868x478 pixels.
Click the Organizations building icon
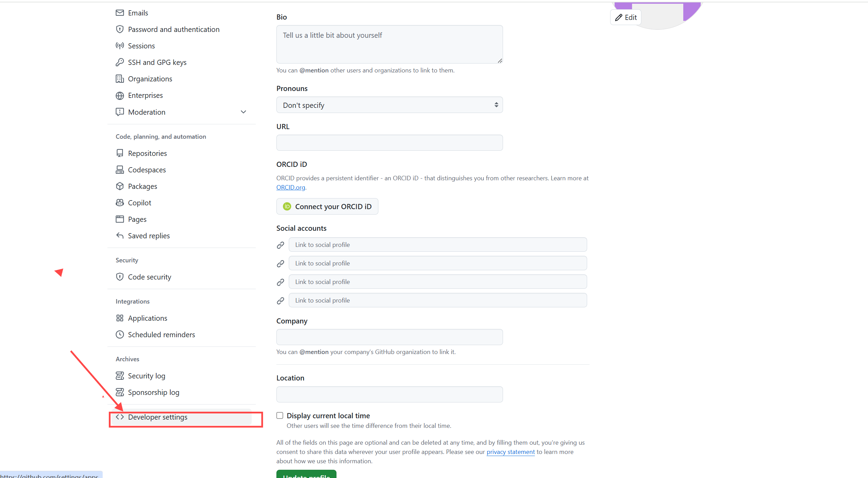tap(119, 79)
